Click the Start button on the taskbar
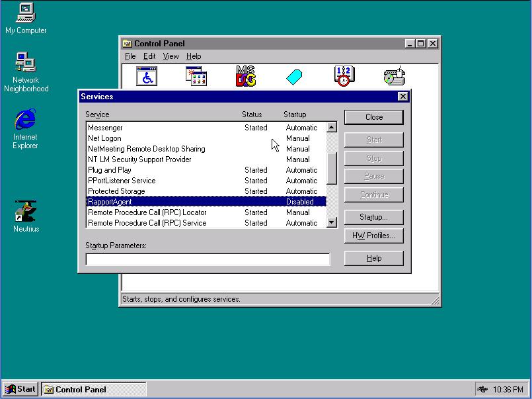532x399 pixels. [x=20, y=389]
